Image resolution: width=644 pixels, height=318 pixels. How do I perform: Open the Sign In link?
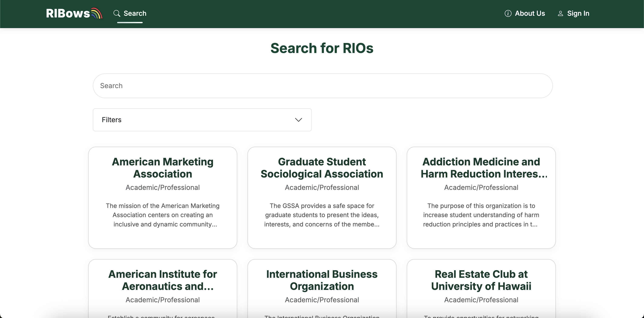pos(578,13)
